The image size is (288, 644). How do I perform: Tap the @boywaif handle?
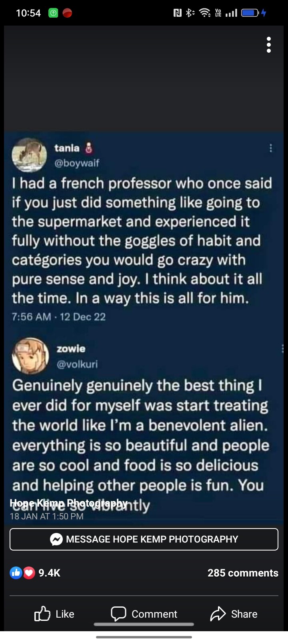tap(77, 163)
